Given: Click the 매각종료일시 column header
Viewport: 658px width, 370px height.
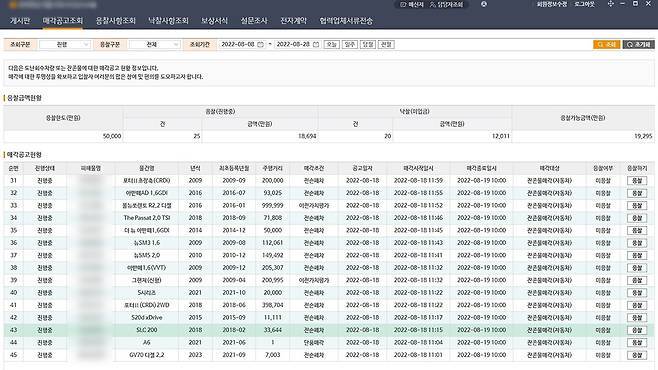Looking at the screenshot, I should [482, 168].
